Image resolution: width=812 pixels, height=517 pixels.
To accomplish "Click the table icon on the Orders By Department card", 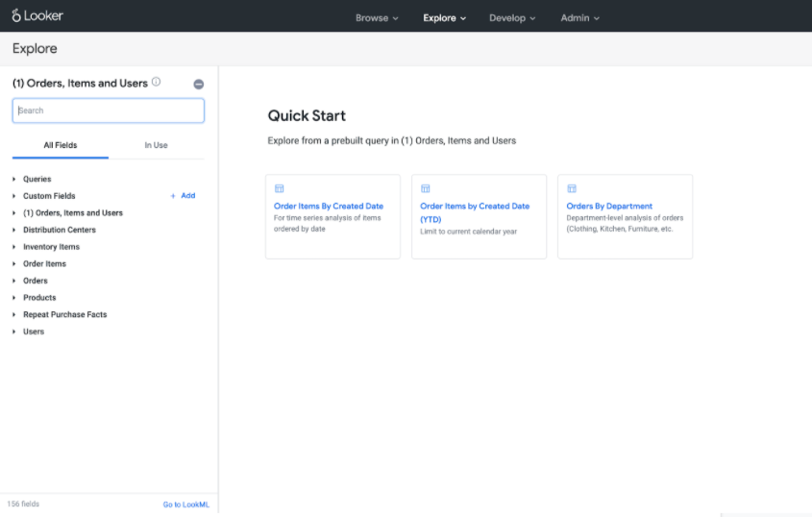I will (x=571, y=188).
